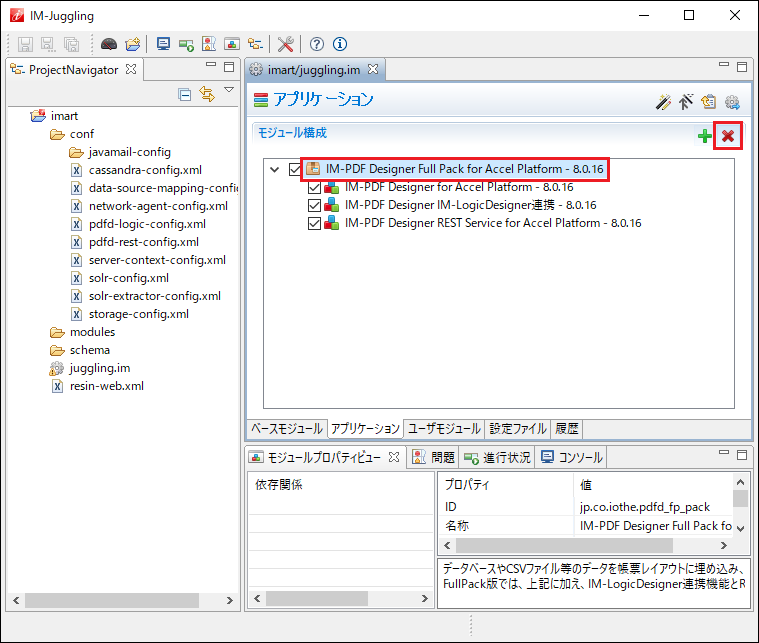Uncheck IM-PDF Designer Full Pack checkbox
759x643 pixels.
(294, 169)
